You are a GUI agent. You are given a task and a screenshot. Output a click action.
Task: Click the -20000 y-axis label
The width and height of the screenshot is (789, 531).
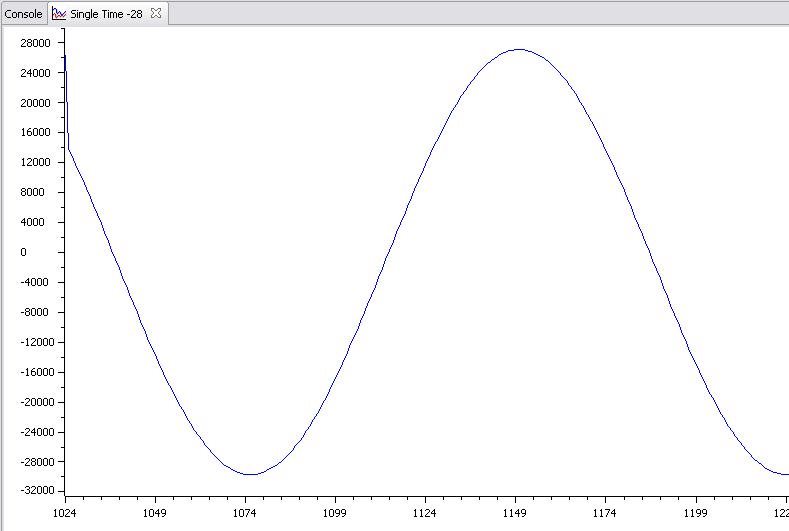[x=35, y=402]
